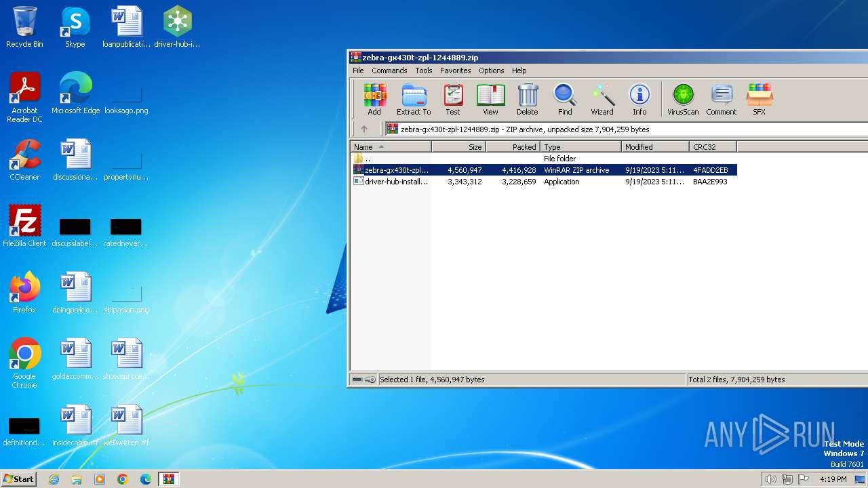
Task: Open the Favorites menu
Action: [456, 70]
